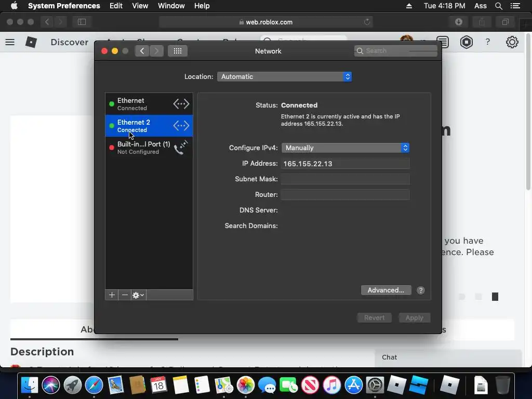Open Launchpad from the Dock
532x399 pixels.
tap(73, 385)
